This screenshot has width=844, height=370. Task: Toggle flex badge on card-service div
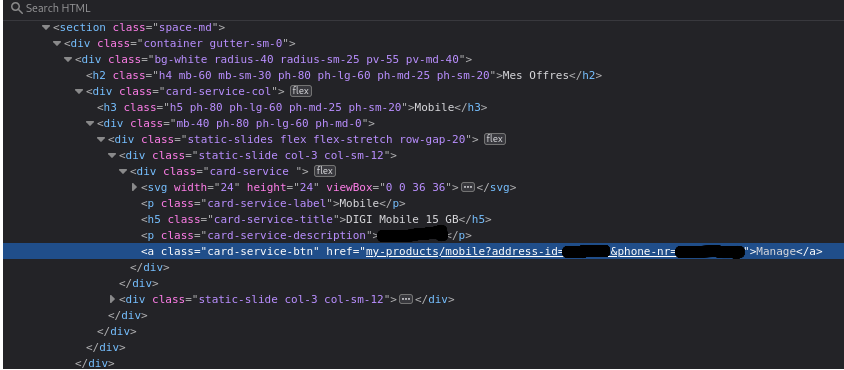(325, 171)
